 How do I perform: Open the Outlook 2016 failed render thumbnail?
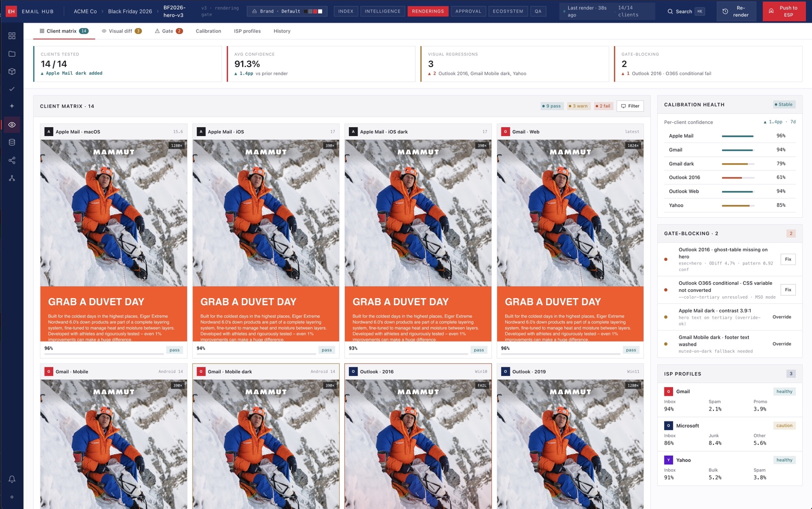pyautogui.click(x=418, y=444)
